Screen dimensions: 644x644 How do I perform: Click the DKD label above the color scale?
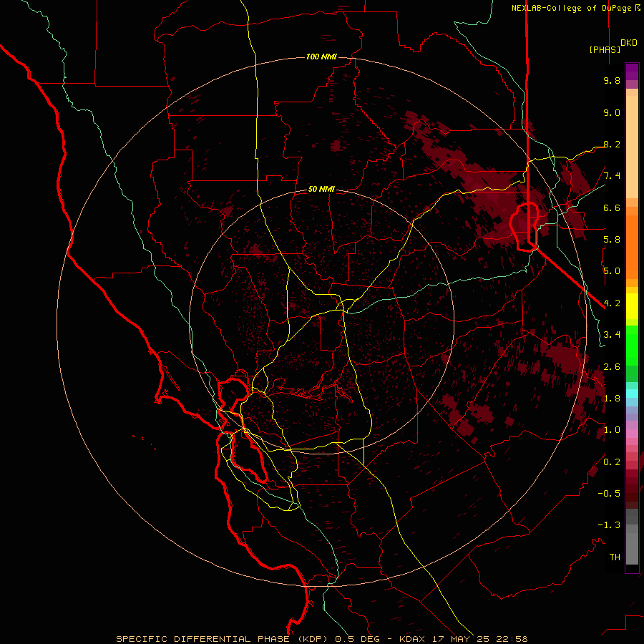tap(629, 43)
